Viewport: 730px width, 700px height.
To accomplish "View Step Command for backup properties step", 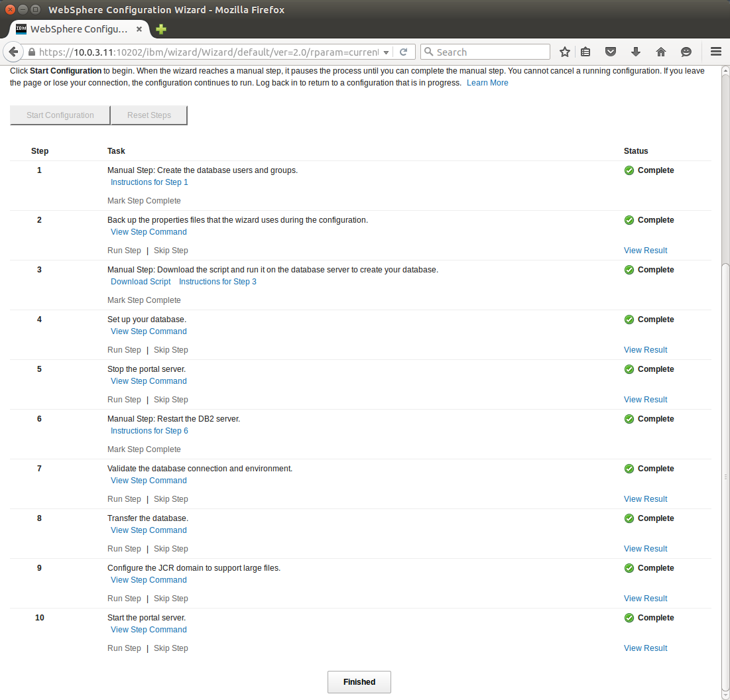I will [x=149, y=232].
